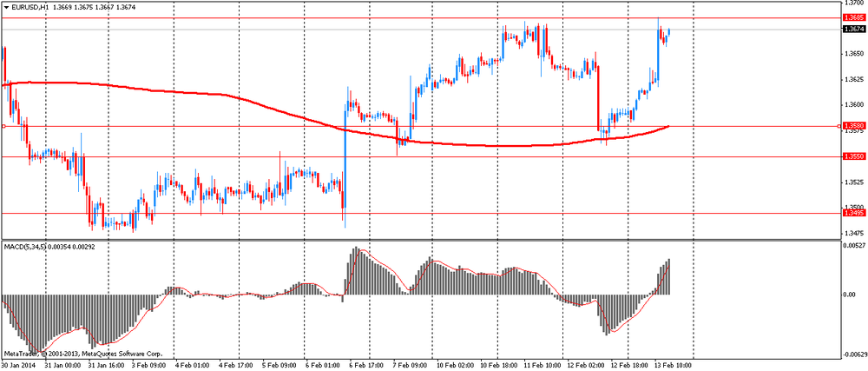Select the EURUSD,H1 chart title text

coord(29,8)
